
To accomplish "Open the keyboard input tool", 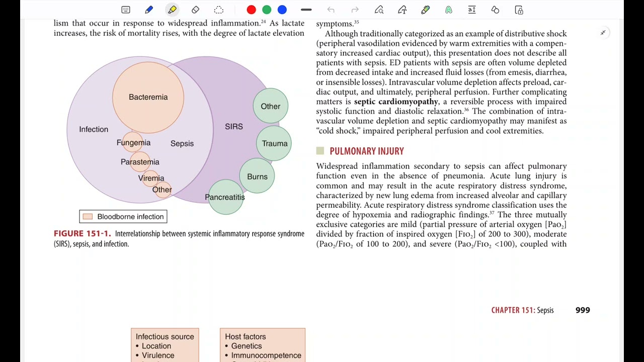I will coord(126,10).
